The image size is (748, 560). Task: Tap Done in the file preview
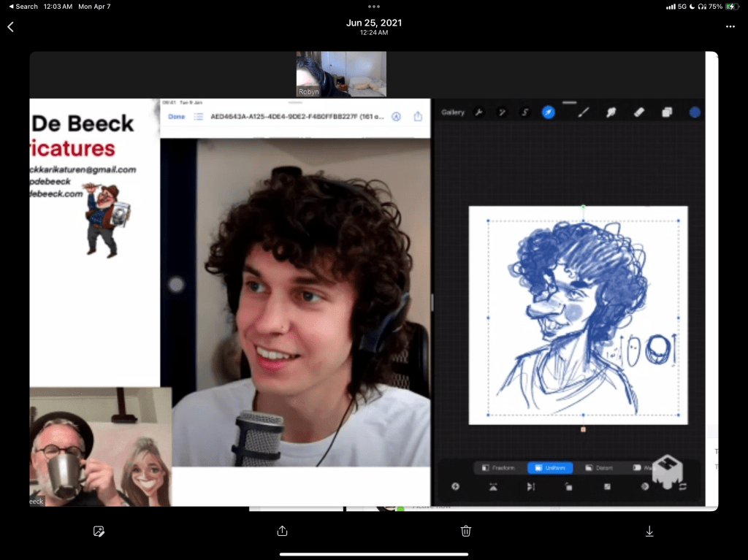tap(176, 117)
